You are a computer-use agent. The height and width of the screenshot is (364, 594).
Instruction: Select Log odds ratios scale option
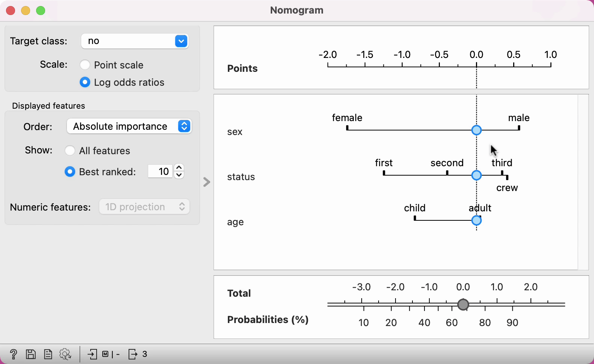(85, 82)
